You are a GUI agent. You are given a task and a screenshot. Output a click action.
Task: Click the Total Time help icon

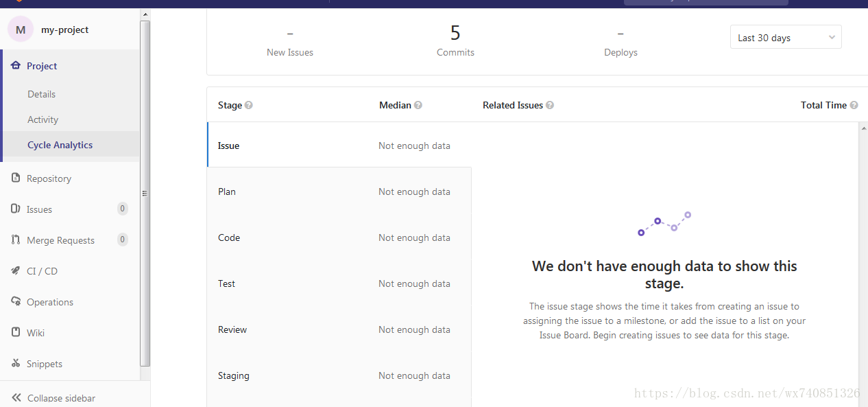(x=854, y=105)
